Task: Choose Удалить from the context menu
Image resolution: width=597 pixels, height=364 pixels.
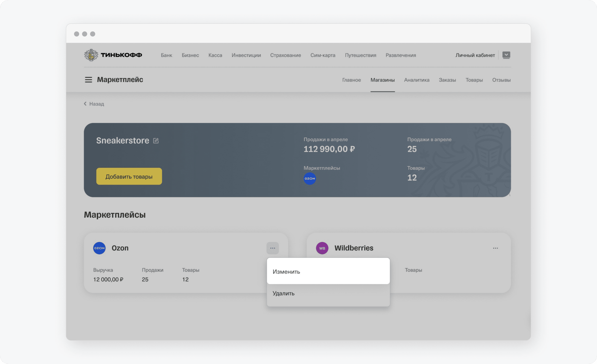Action: [x=328, y=294]
